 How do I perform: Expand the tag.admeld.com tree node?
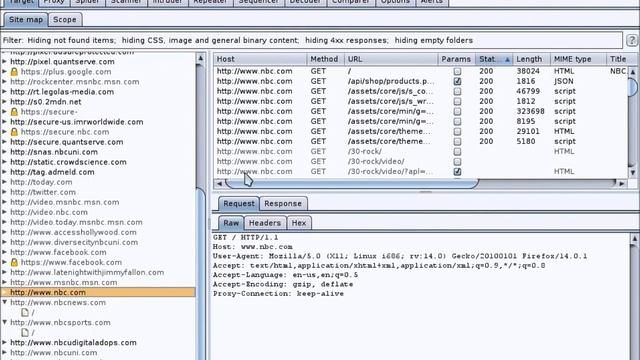tap(4, 172)
